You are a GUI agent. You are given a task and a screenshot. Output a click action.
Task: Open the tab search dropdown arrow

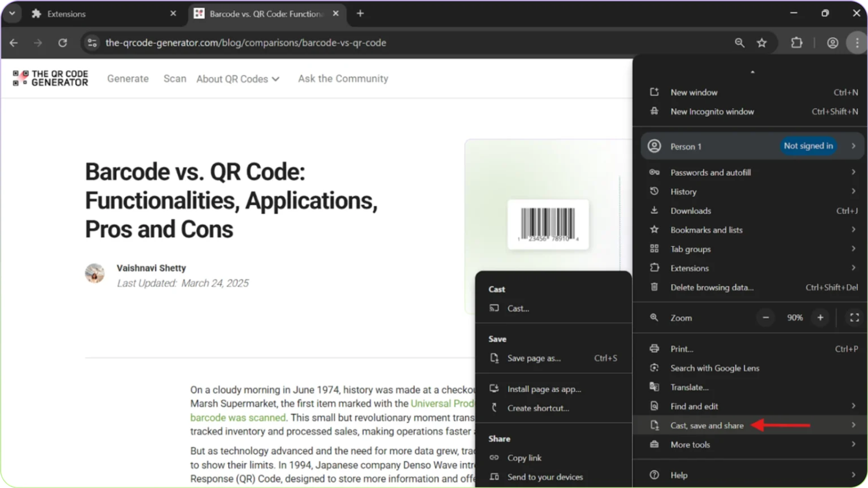[12, 14]
